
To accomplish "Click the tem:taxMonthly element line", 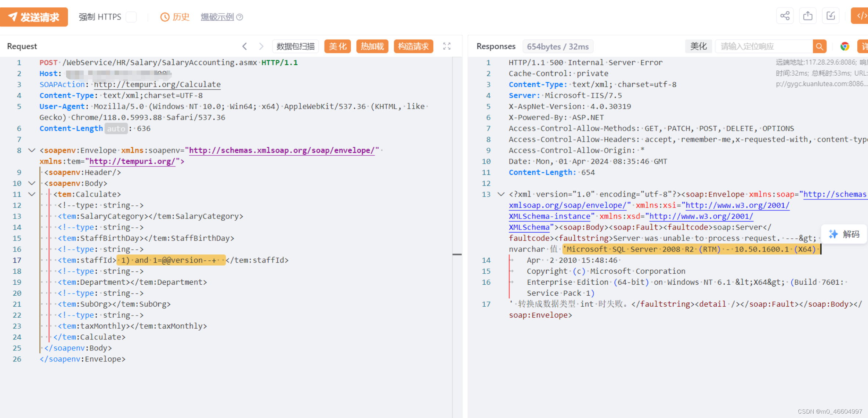I will (133, 326).
